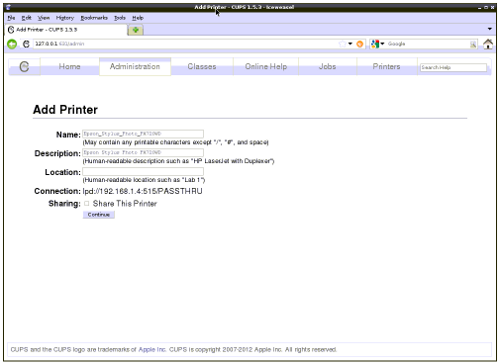Click the Add Printer heading
This screenshot has width=500, height=363.
pos(65,110)
